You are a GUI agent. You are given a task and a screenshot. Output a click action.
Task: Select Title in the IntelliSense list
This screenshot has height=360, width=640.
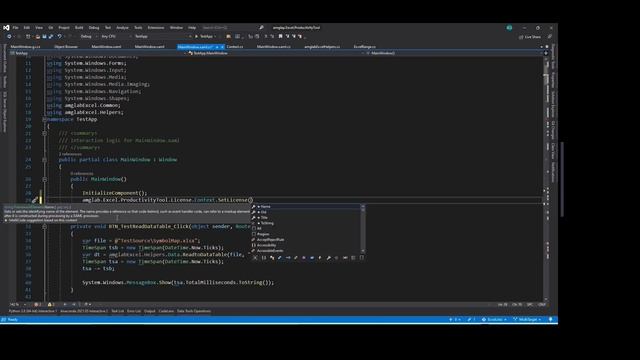tap(306, 218)
